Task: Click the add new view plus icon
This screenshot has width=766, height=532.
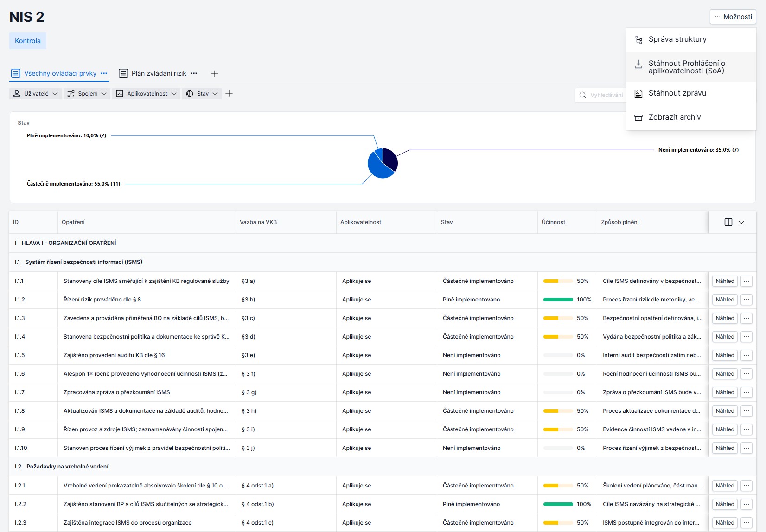Action: click(x=215, y=74)
